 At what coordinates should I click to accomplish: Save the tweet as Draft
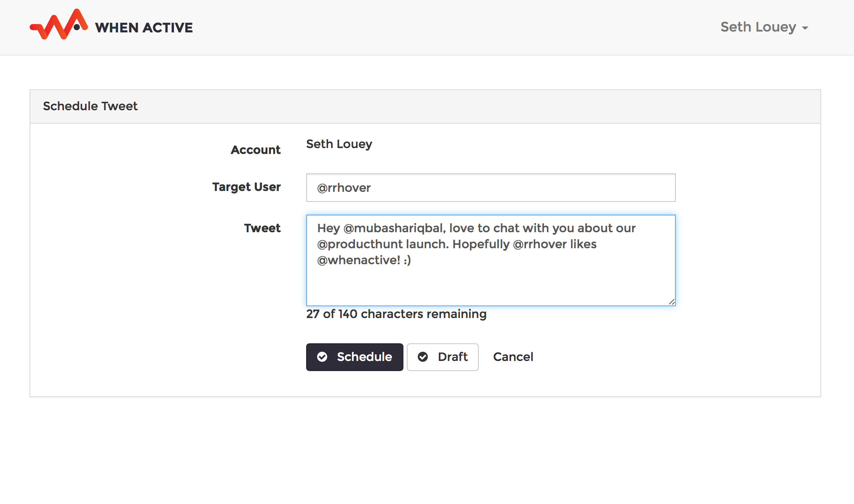[x=442, y=357]
